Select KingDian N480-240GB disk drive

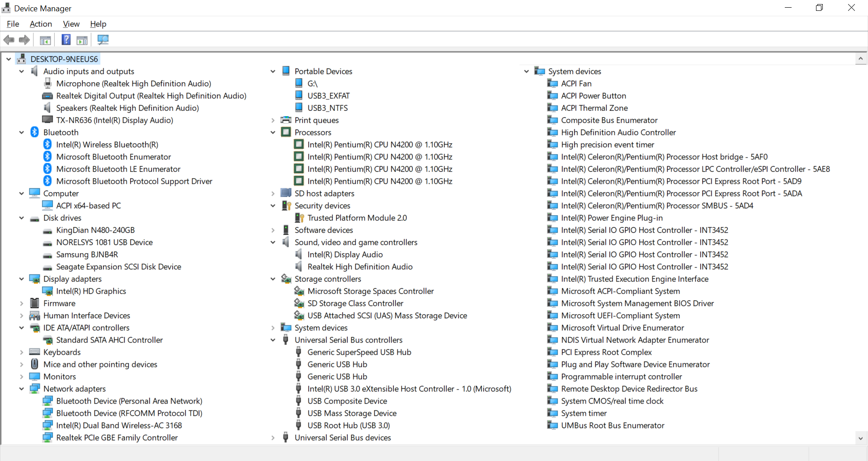[95, 230]
